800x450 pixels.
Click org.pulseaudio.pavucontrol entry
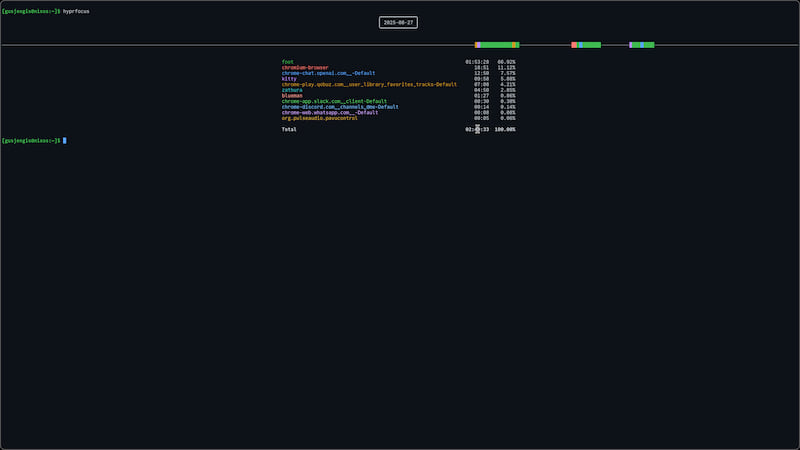click(x=319, y=118)
